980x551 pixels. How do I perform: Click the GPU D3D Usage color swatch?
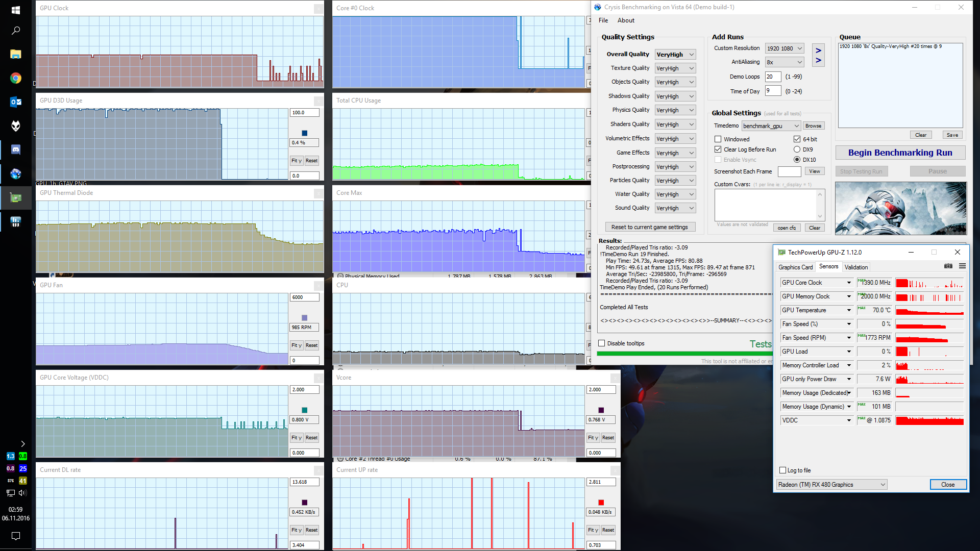(305, 133)
